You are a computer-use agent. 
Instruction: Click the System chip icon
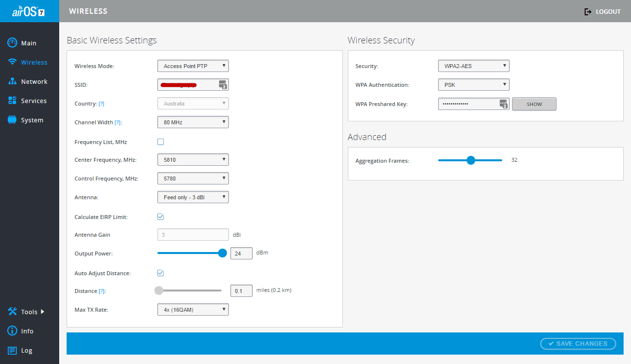12,120
